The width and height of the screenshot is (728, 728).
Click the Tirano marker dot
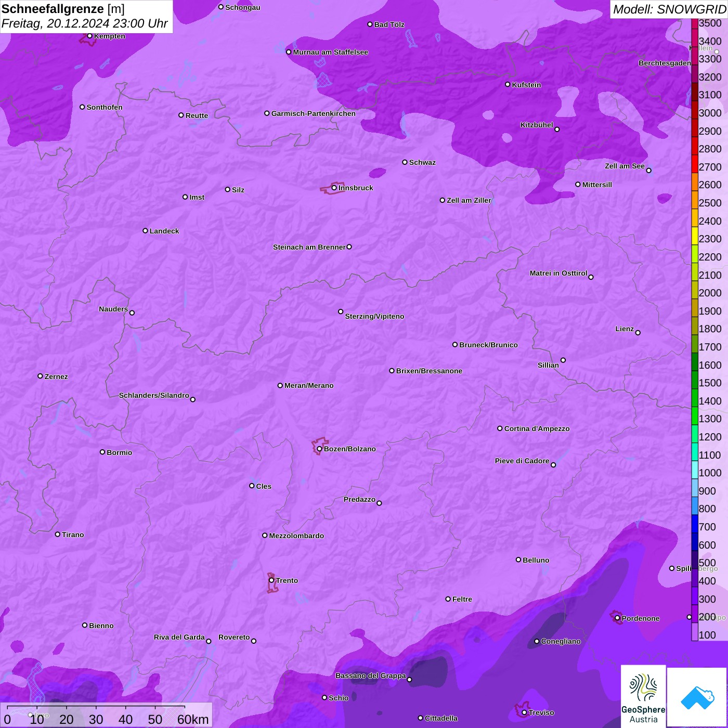(58, 534)
